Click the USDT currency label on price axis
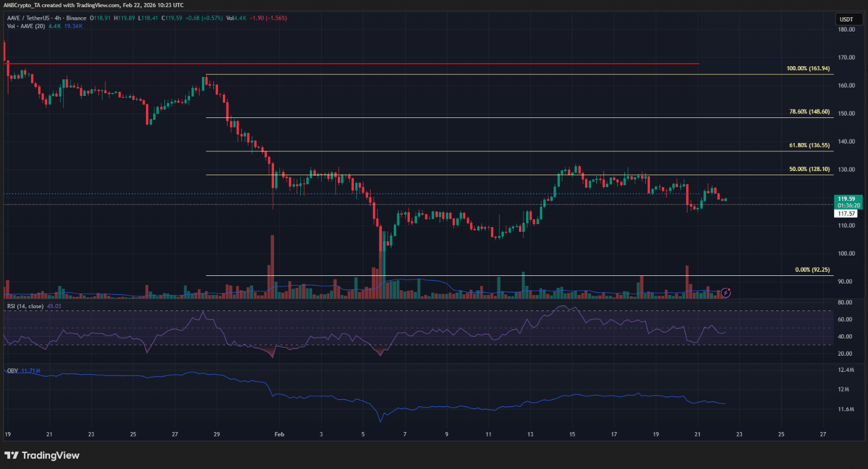 (846, 20)
